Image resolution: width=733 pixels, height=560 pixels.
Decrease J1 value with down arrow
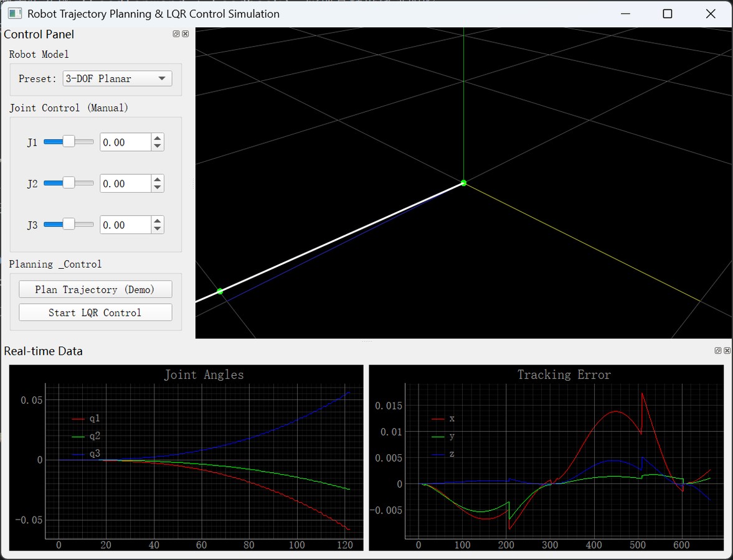pos(158,146)
